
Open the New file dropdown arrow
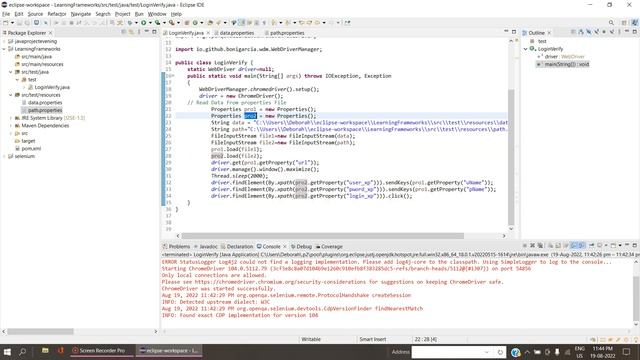(x=12, y=23)
